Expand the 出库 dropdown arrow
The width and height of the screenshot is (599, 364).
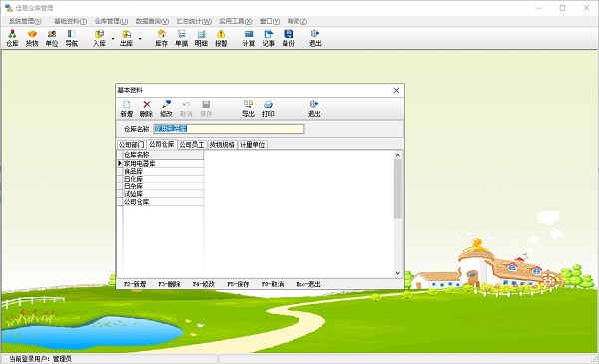point(140,39)
